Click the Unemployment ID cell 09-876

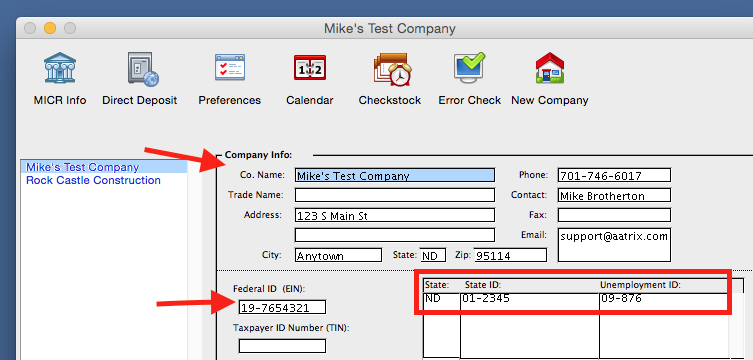tap(664, 299)
